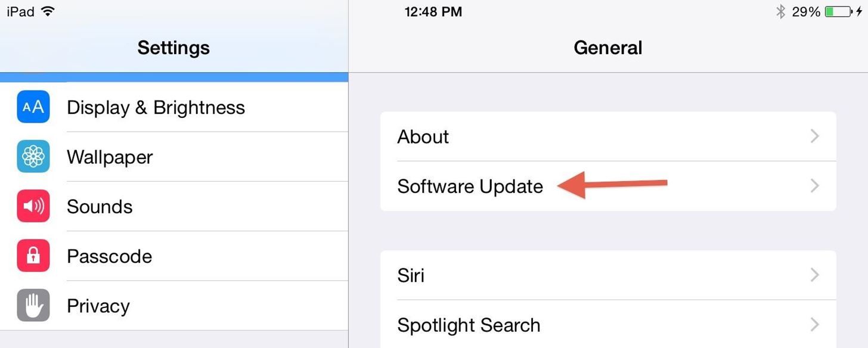This screenshot has height=348, width=868.
Task: Select Display & Brightness in the sidebar
Action: 156,107
